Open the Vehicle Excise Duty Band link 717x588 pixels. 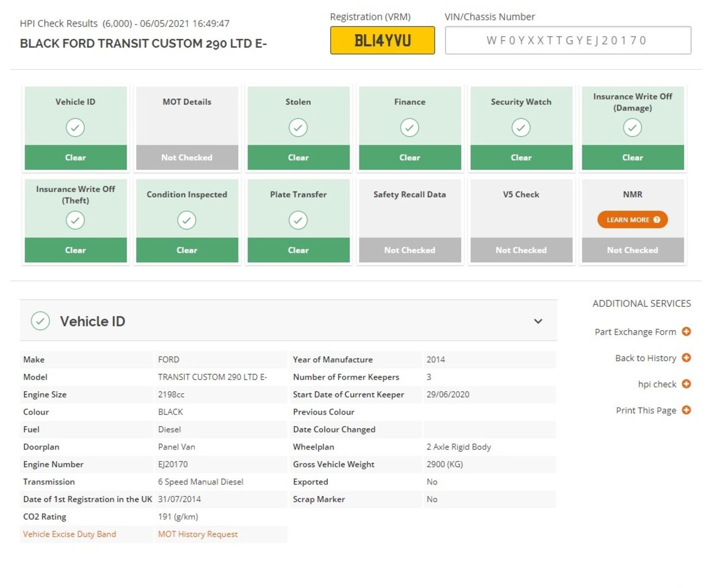tap(69, 534)
